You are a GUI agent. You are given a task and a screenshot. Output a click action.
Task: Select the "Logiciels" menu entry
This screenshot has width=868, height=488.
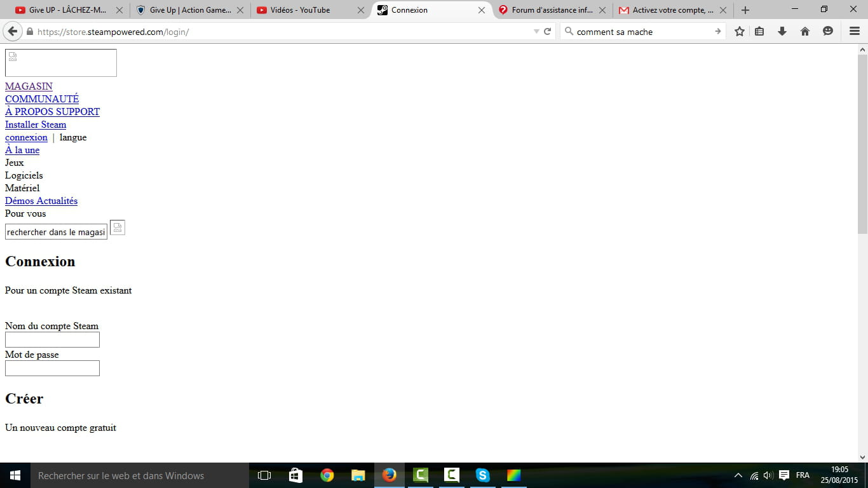[24, 175]
